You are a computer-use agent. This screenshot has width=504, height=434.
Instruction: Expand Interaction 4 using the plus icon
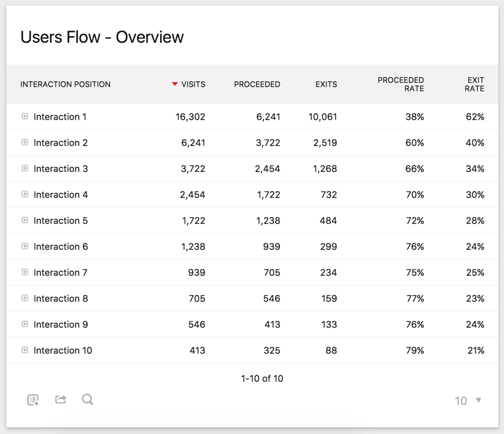tap(25, 195)
